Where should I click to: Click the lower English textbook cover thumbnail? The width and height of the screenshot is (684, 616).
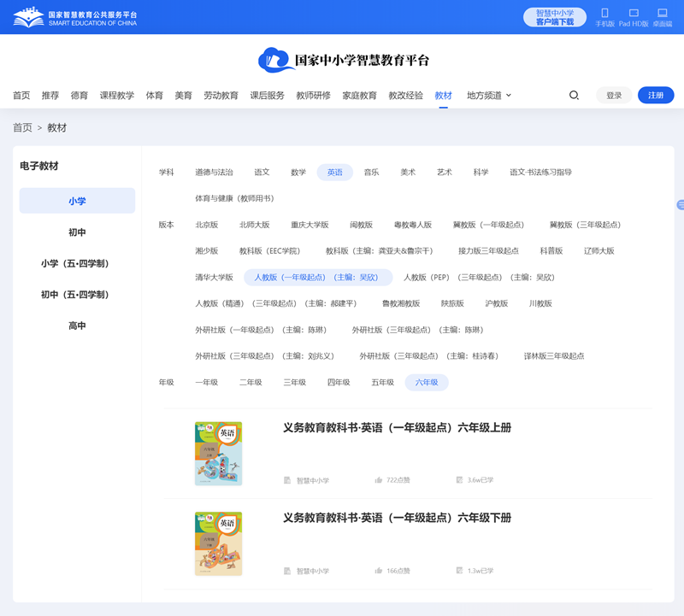coord(220,543)
